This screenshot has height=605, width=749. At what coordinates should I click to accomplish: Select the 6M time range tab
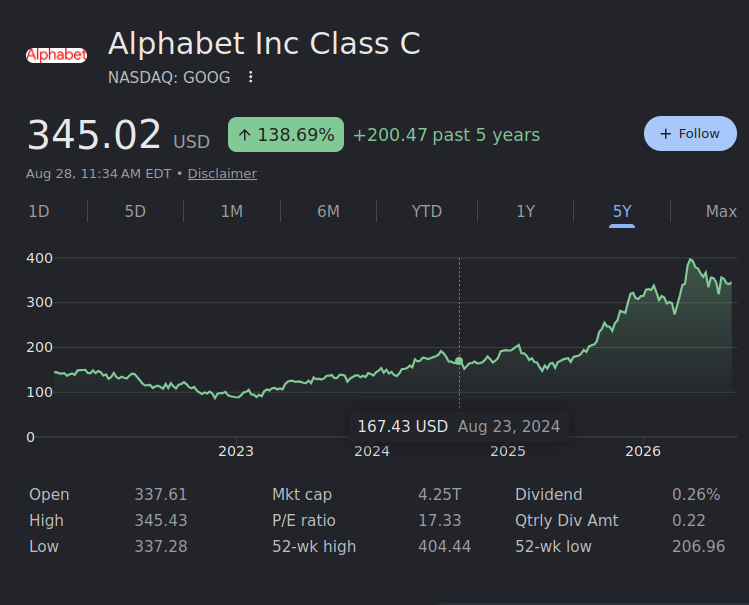point(329,211)
